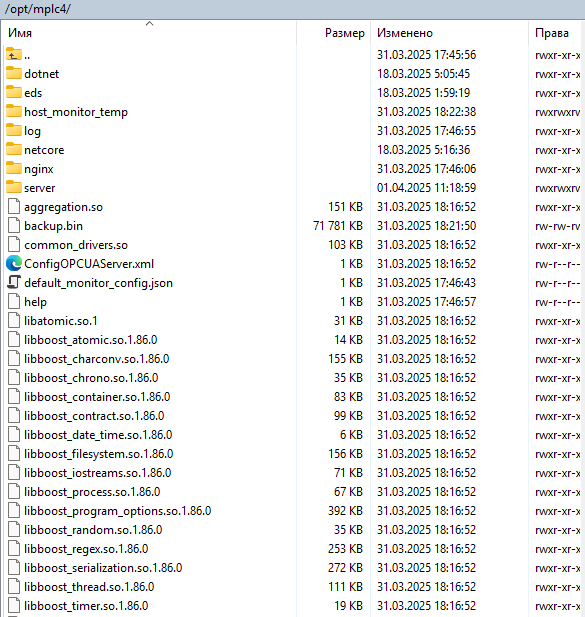585x617 pixels.
Task: Select the nginx folder name
Action: tap(39, 169)
